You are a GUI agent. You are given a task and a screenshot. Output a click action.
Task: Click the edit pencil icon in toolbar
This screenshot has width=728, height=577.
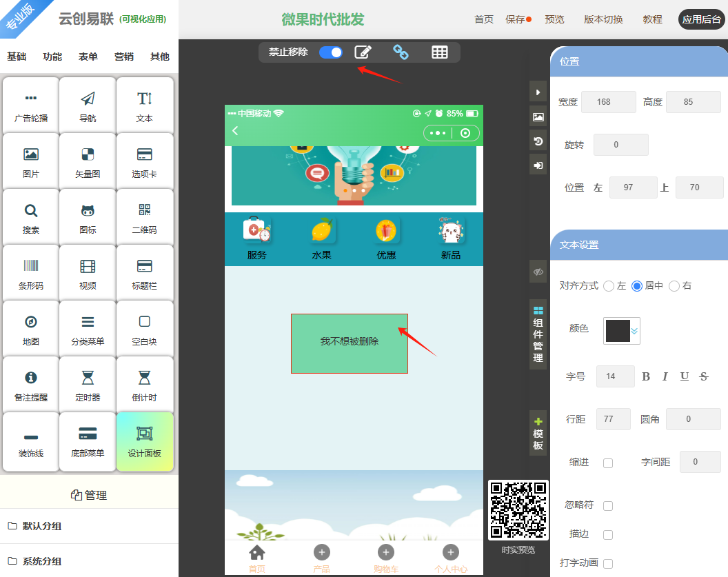tap(363, 52)
